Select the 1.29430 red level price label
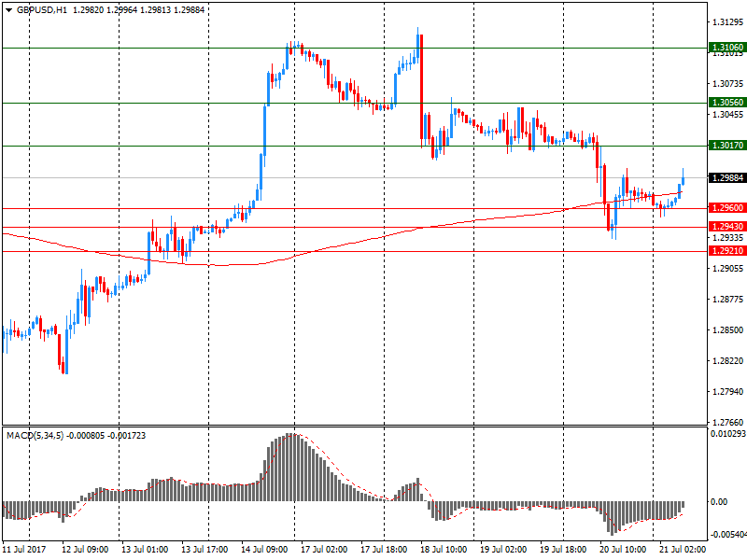The image size is (747, 560). click(x=727, y=226)
